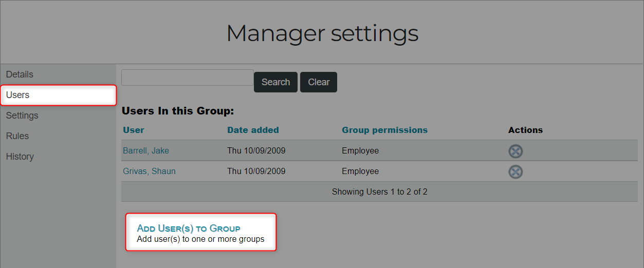Open Grivas, Shaun user profile link
Image resolution: width=644 pixels, height=268 pixels.
149,171
